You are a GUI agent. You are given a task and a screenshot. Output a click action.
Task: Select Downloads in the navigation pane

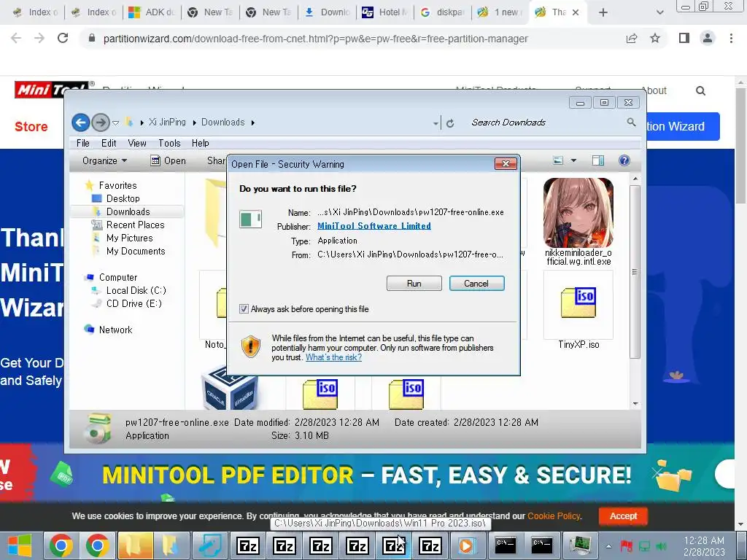[x=128, y=211]
